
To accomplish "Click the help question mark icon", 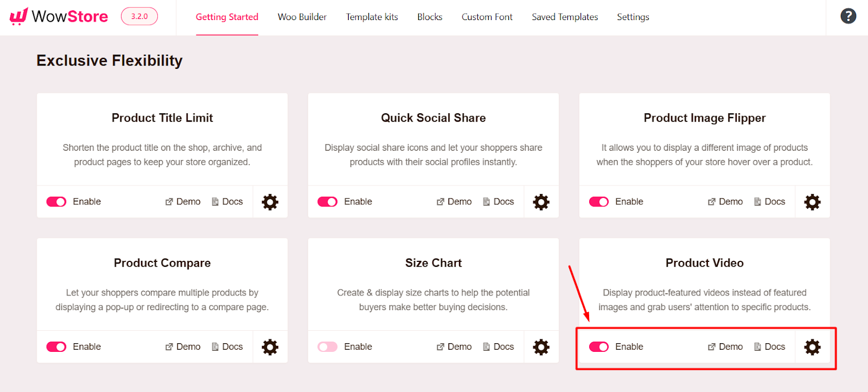I will tap(847, 16).
